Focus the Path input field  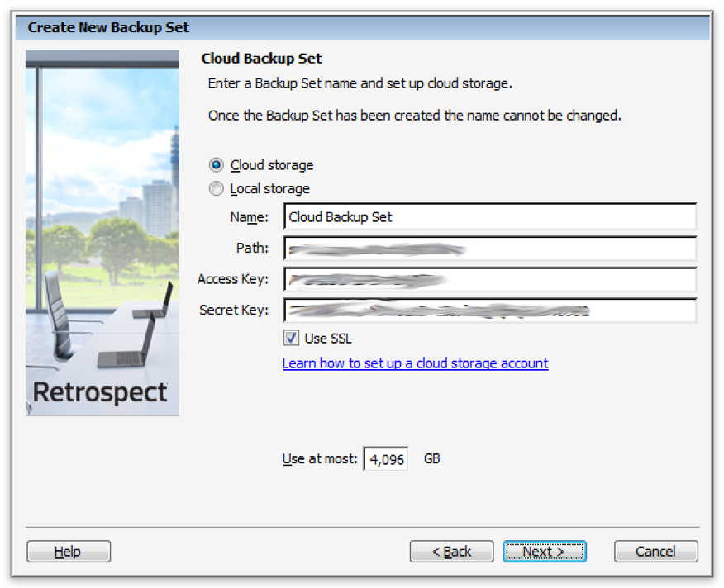(490, 249)
